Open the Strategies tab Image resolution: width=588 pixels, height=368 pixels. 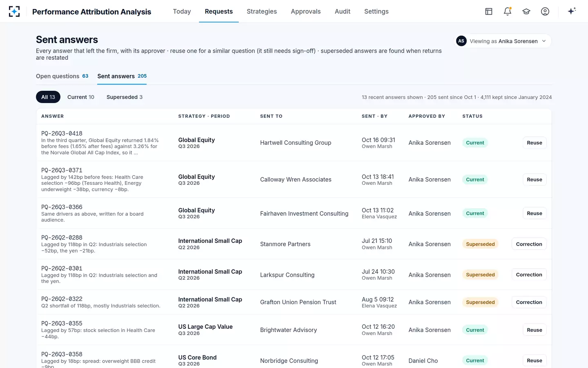tap(262, 11)
